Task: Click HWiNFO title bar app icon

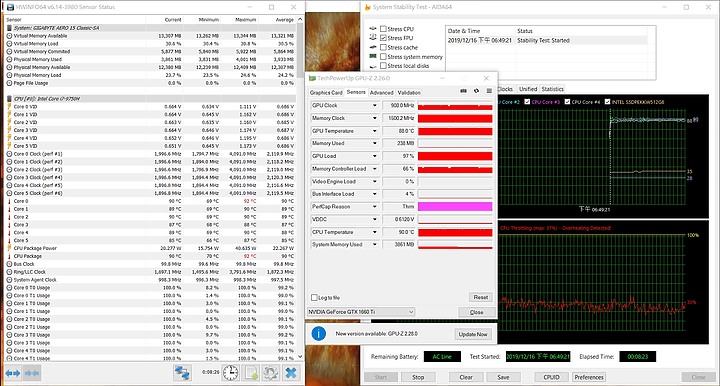Action: tap(10, 7)
